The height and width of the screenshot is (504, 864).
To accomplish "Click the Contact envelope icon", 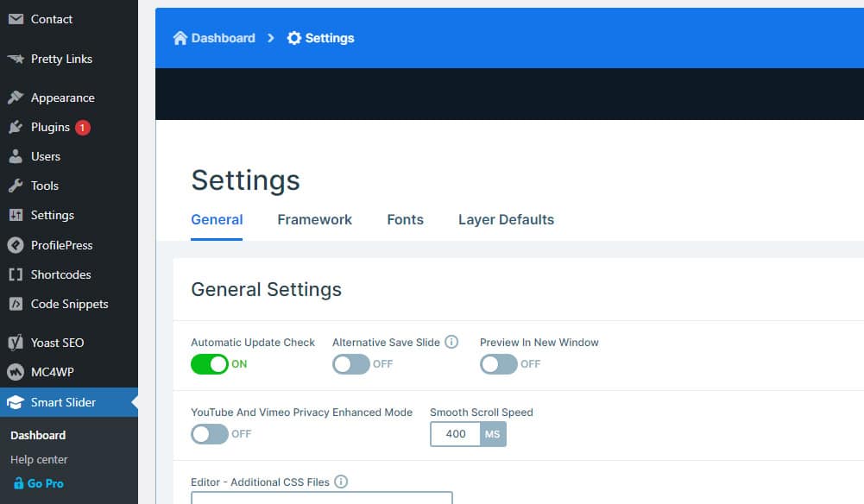I will [x=16, y=19].
